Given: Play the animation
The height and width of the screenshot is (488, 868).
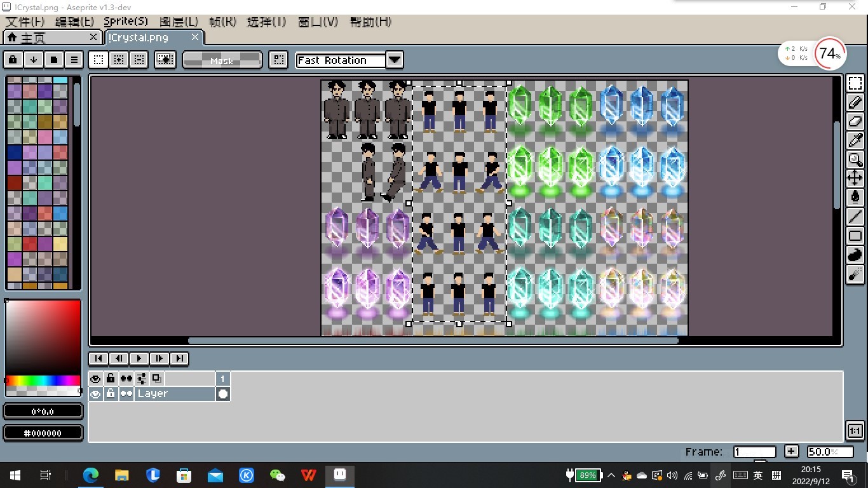Looking at the screenshot, I should click(x=139, y=358).
